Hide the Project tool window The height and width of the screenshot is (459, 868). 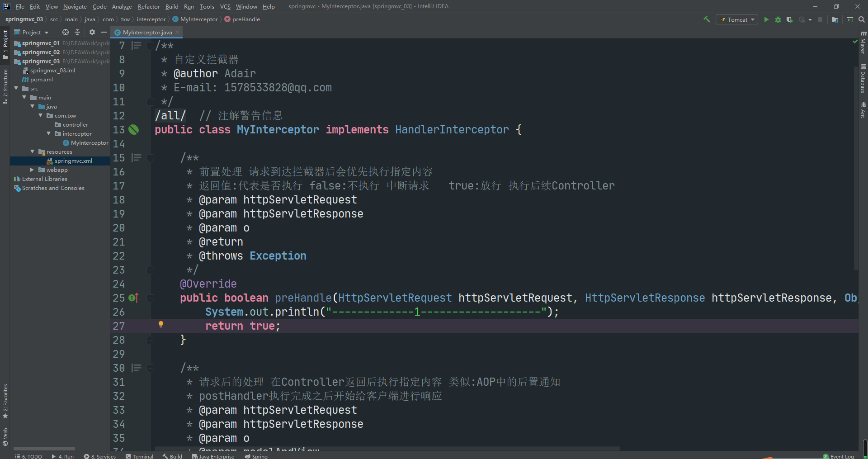[104, 32]
